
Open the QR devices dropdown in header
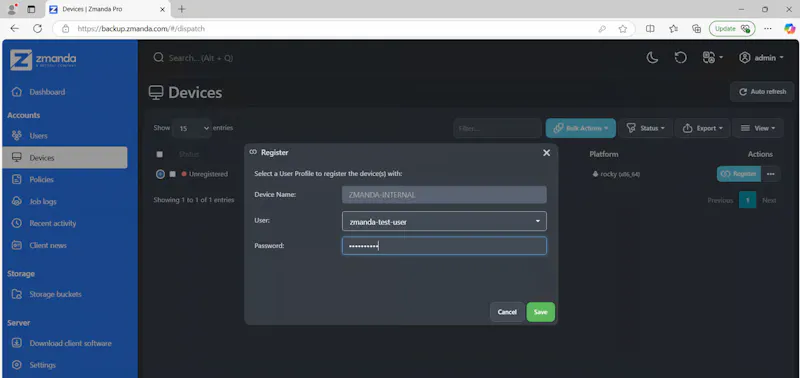pos(713,58)
